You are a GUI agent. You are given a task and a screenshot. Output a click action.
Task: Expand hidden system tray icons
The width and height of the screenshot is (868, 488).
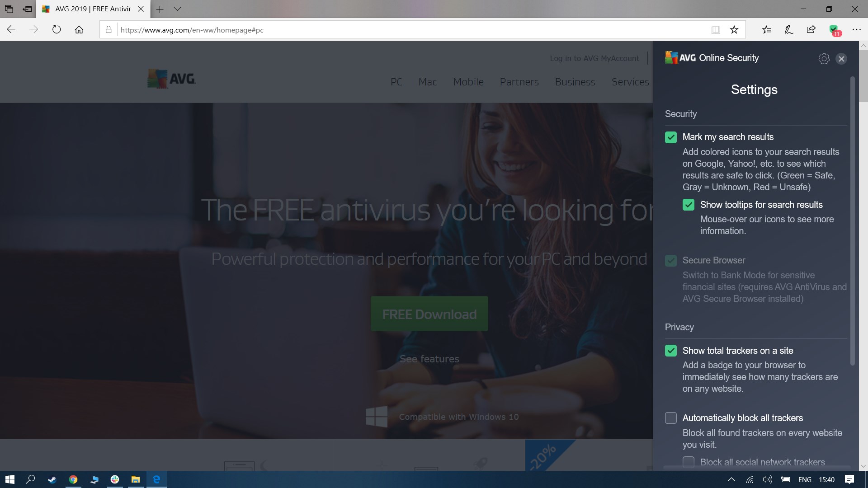pos(731,479)
